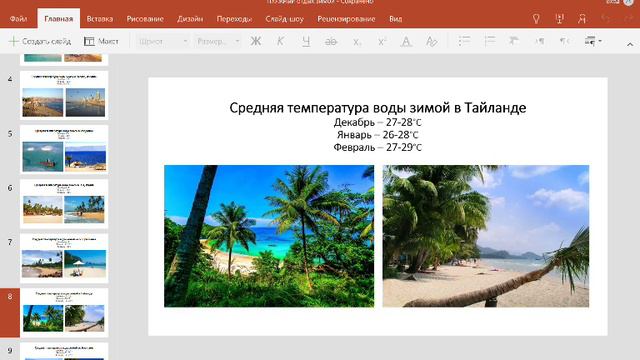
Task: Open the Вид tab
Action: [x=395, y=19]
